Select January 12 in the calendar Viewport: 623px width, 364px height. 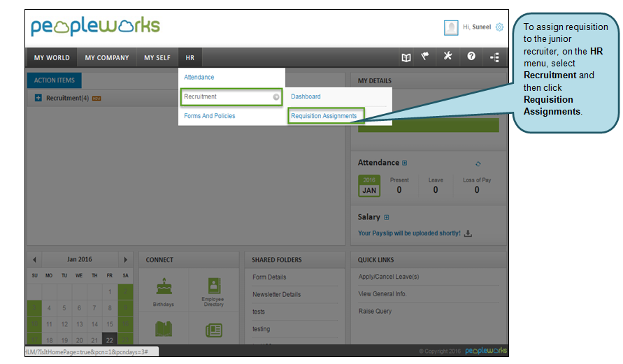coord(64,324)
